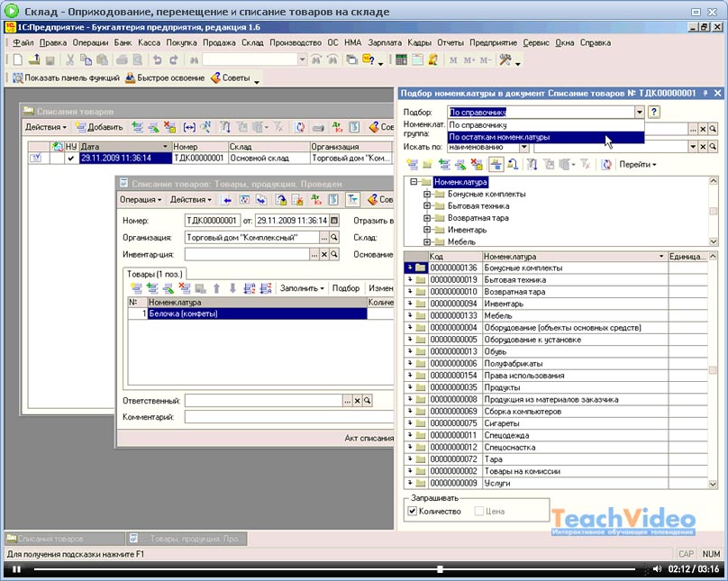Open the Подбор combo box arrow
Viewport: 728px width, 581px height.
[640, 112]
